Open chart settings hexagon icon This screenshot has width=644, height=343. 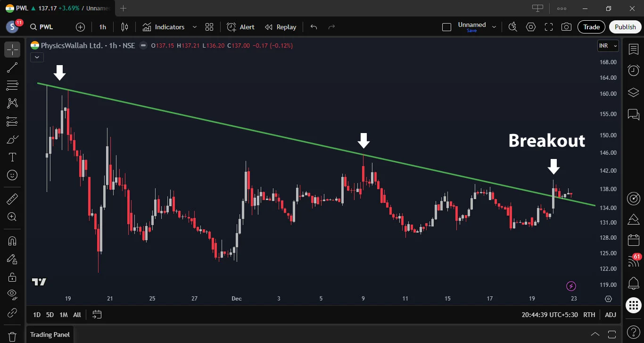[531, 27]
